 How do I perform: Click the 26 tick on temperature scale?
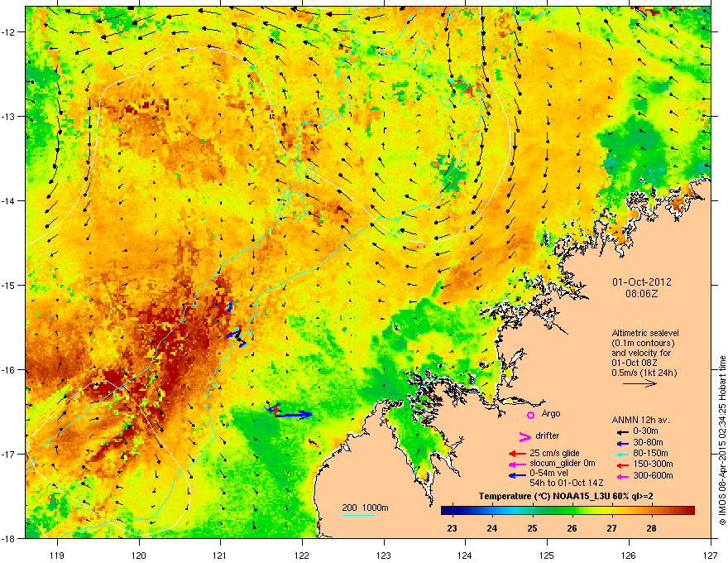click(x=572, y=528)
